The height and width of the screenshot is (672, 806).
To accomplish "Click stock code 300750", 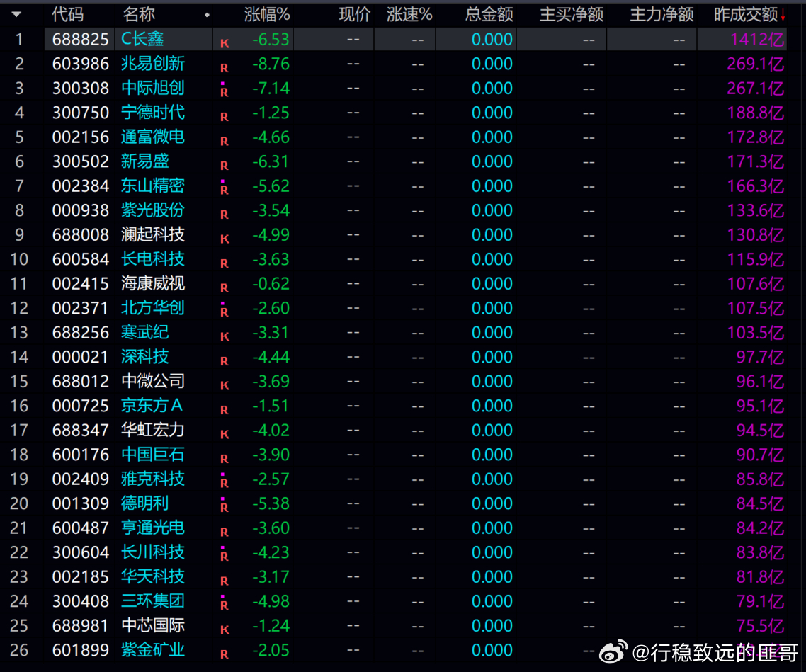I will click(81, 113).
